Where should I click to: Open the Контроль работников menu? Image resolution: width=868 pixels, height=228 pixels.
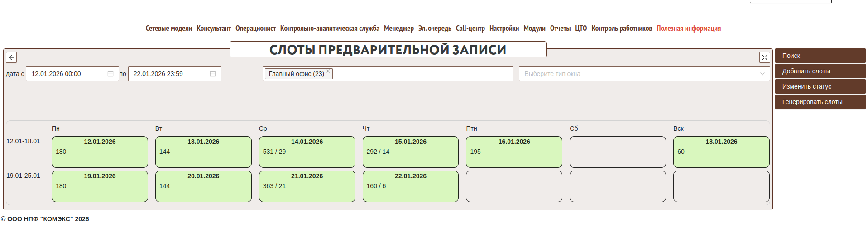621,28
